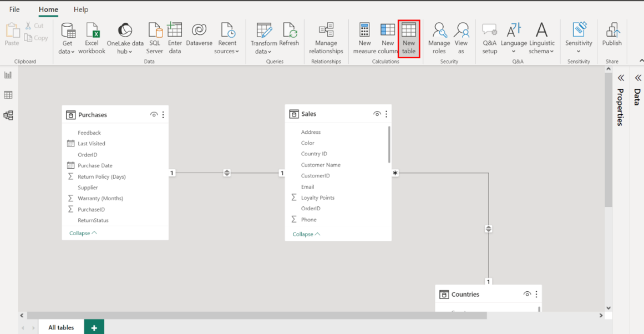Collapse the Sales table card
Image resolution: width=644 pixels, height=334 pixels.
point(306,234)
